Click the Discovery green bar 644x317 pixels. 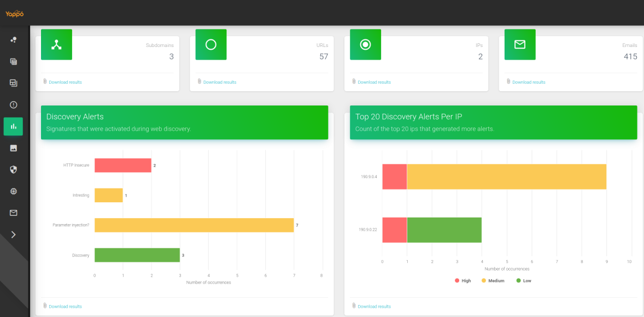(137, 255)
